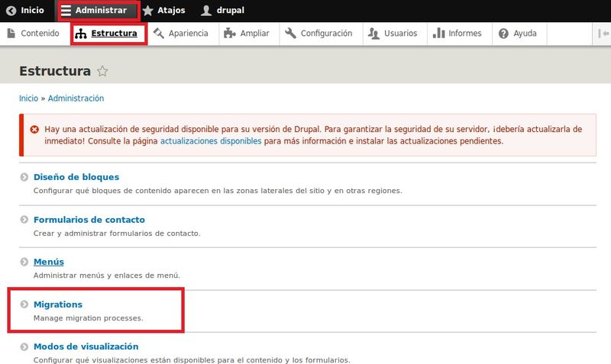This screenshot has width=611, height=364.
Task: Click arrow bullet beside Formularios de contacto
Action: tap(24, 220)
